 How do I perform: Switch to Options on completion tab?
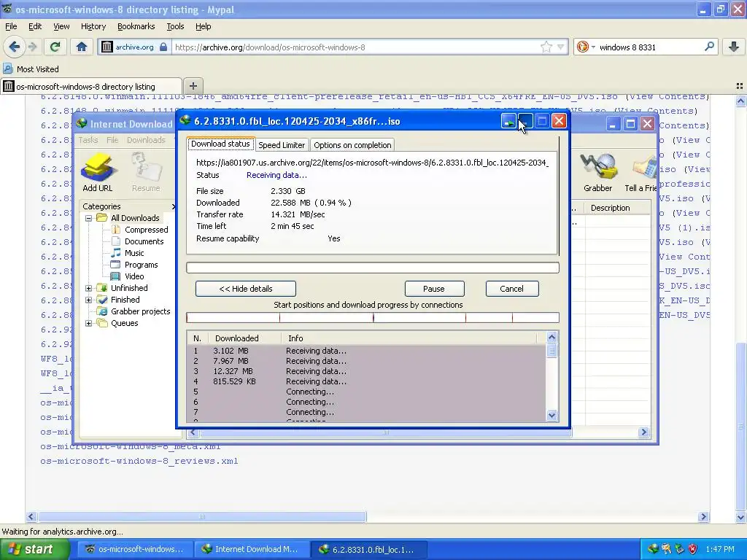(x=352, y=145)
